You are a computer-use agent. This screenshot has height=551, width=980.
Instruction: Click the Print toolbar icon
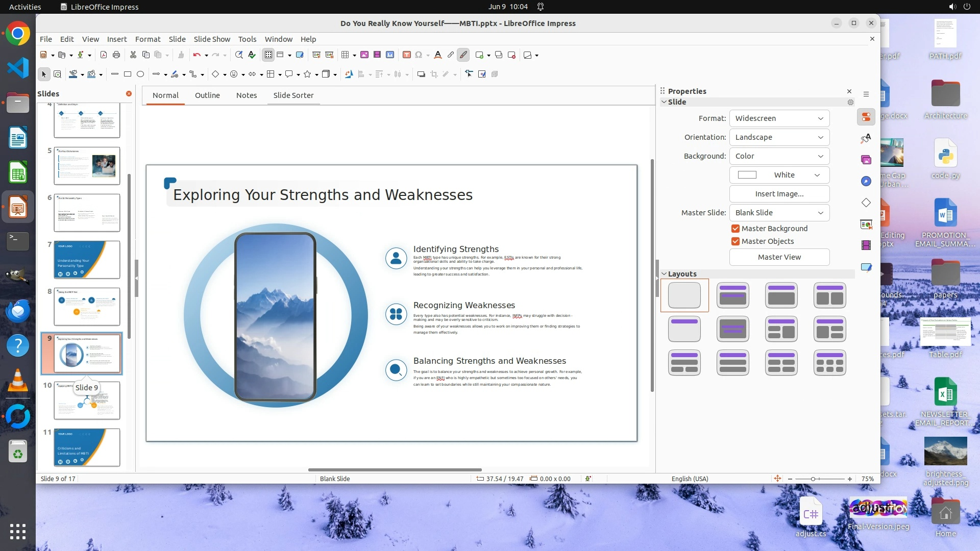pyautogui.click(x=116, y=55)
